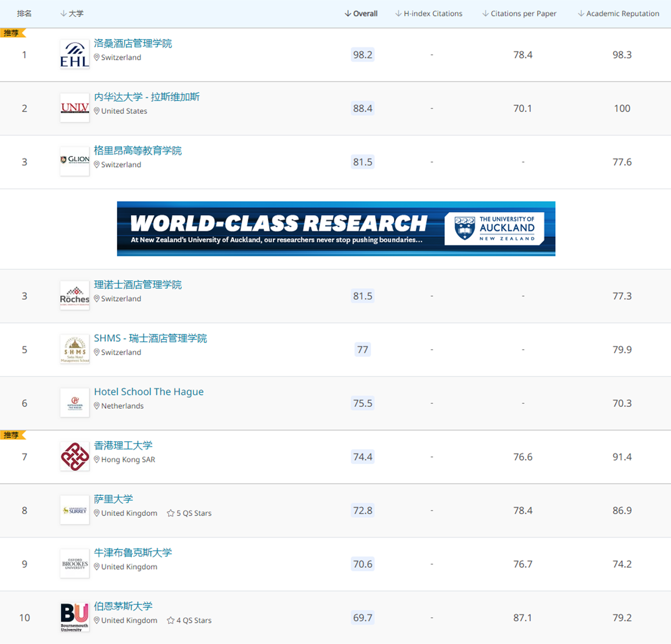Sort by H-index Citations column

click(429, 13)
